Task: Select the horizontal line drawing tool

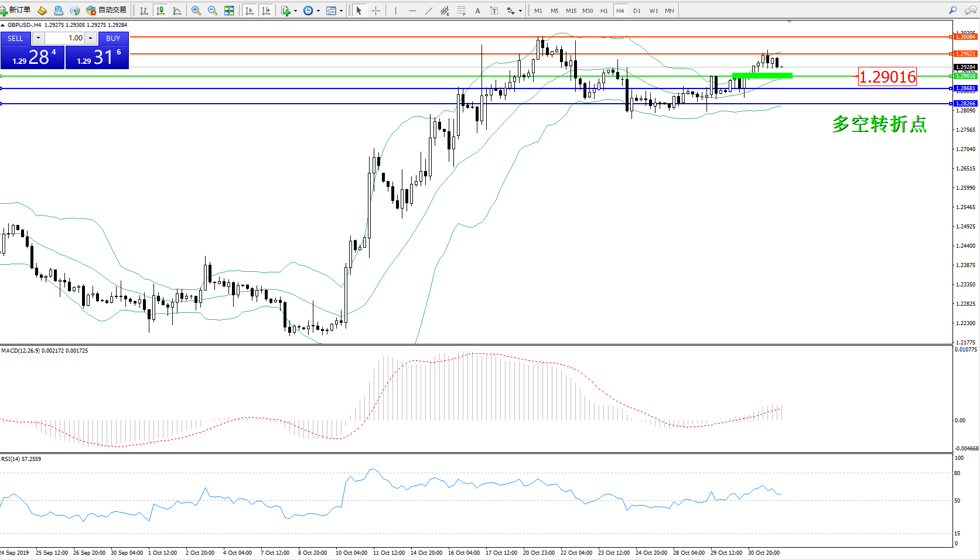Action: pyautogui.click(x=412, y=11)
